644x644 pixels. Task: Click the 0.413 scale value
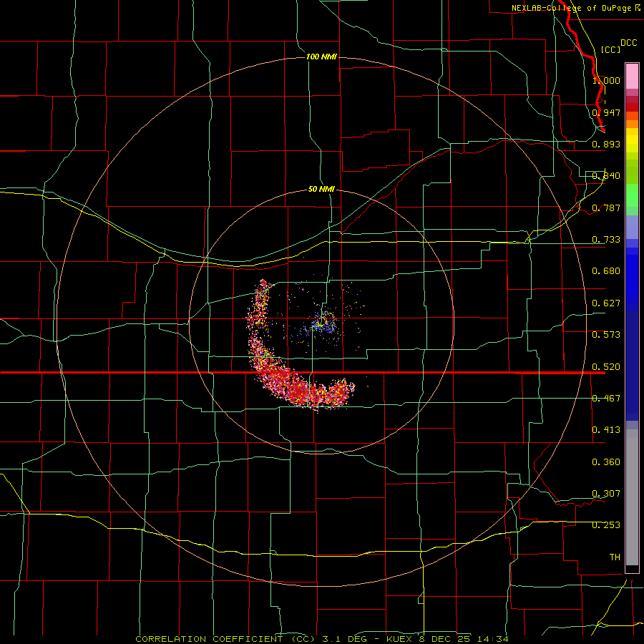tap(606, 430)
